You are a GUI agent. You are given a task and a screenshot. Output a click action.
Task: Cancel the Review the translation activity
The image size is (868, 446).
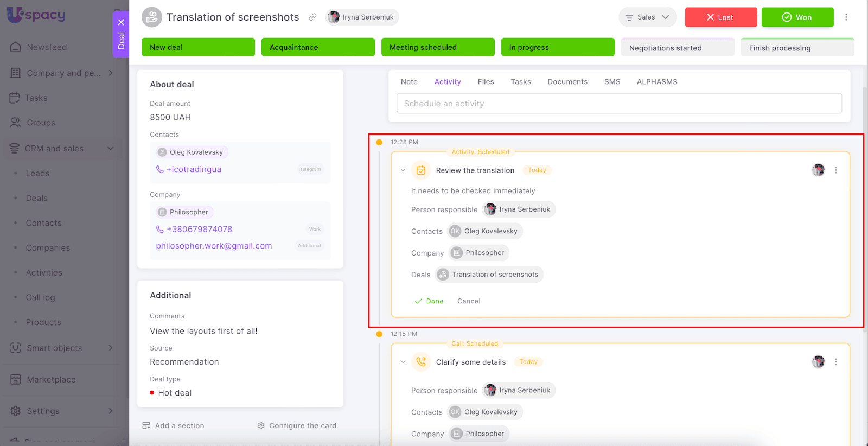pos(469,301)
